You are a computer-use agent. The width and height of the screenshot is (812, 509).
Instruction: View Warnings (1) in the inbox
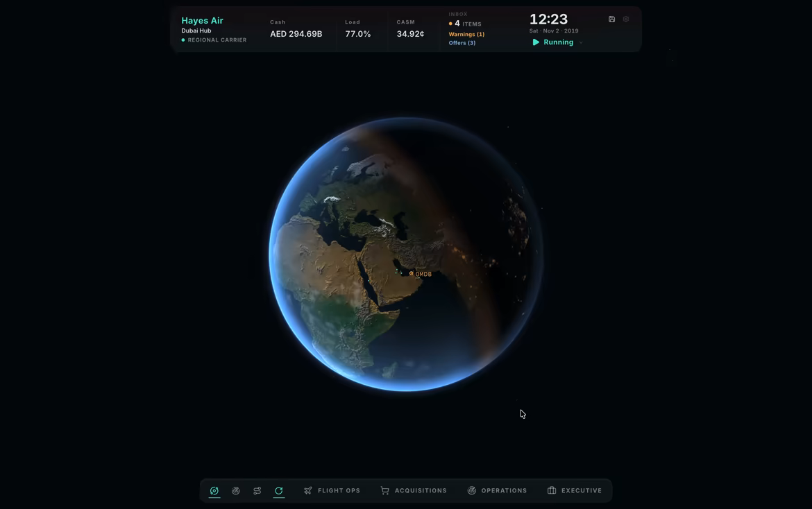466,34
